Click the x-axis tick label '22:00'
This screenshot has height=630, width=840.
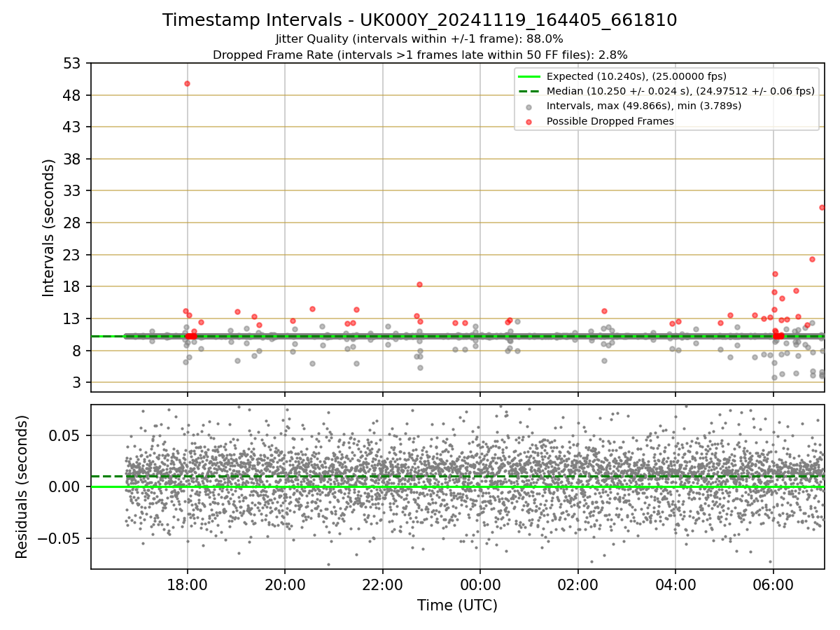click(382, 584)
